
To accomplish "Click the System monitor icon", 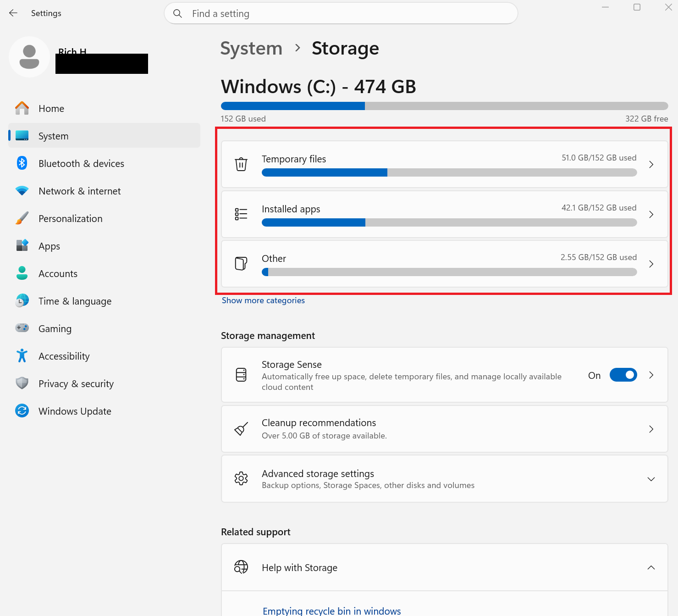I will [x=22, y=136].
